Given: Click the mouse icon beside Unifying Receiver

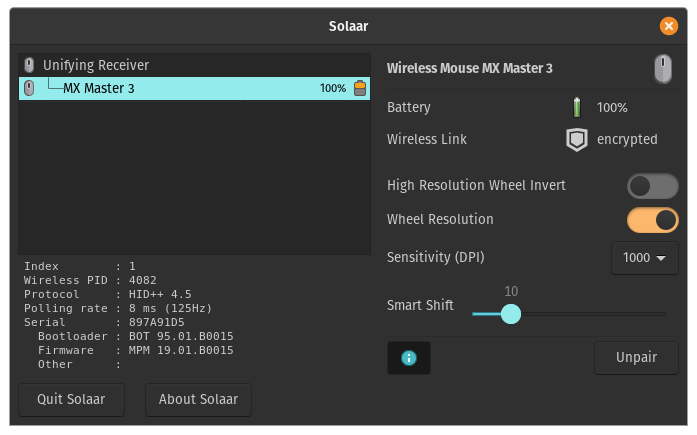Looking at the screenshot, I should coord(29,65).
